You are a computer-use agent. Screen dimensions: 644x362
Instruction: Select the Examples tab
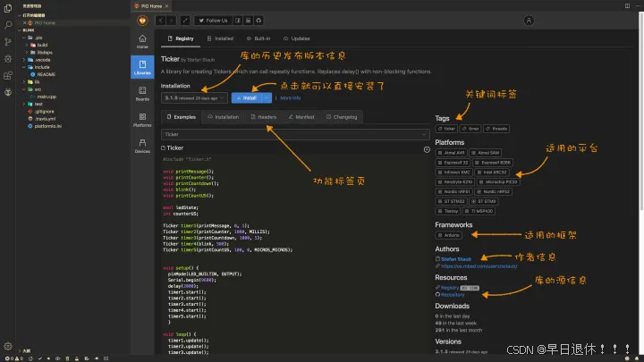(181, 117)
